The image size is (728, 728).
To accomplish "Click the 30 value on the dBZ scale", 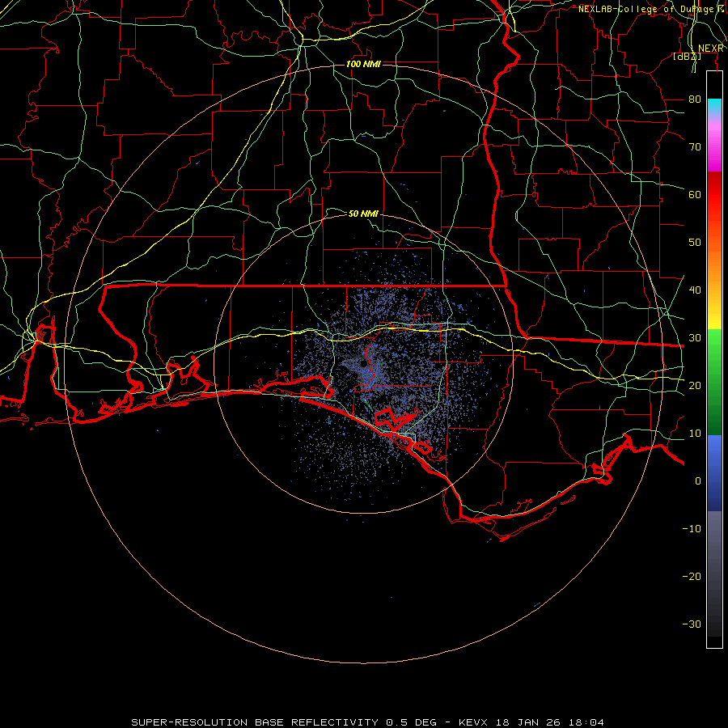I will point(695,338).
